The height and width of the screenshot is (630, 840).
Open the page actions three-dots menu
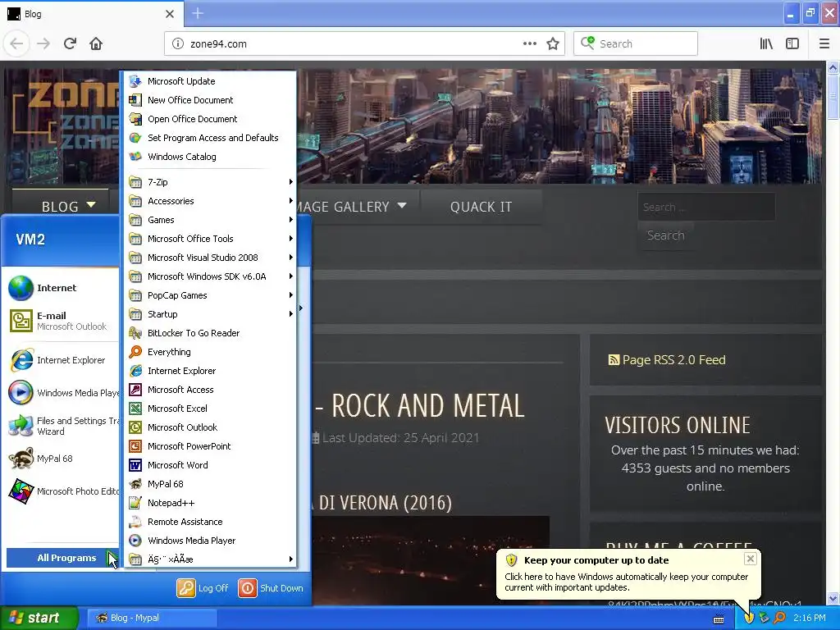[529, 43]
